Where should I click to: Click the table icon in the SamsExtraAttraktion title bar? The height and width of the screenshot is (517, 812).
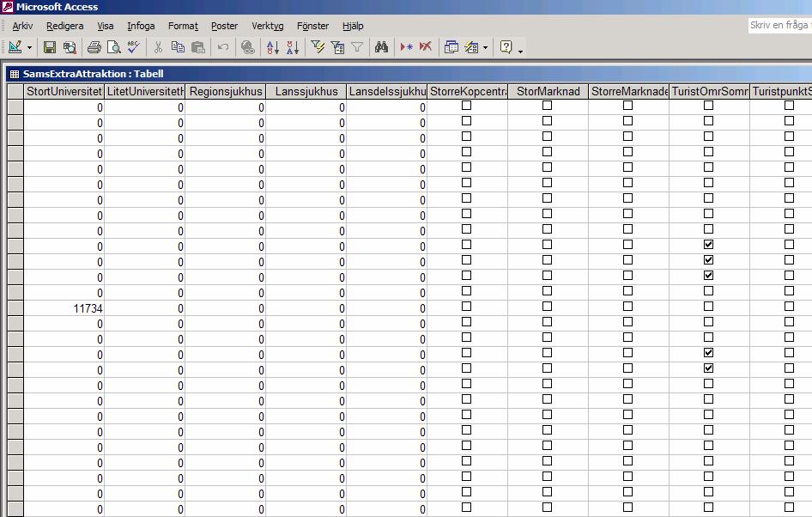(x=15, y=74)
